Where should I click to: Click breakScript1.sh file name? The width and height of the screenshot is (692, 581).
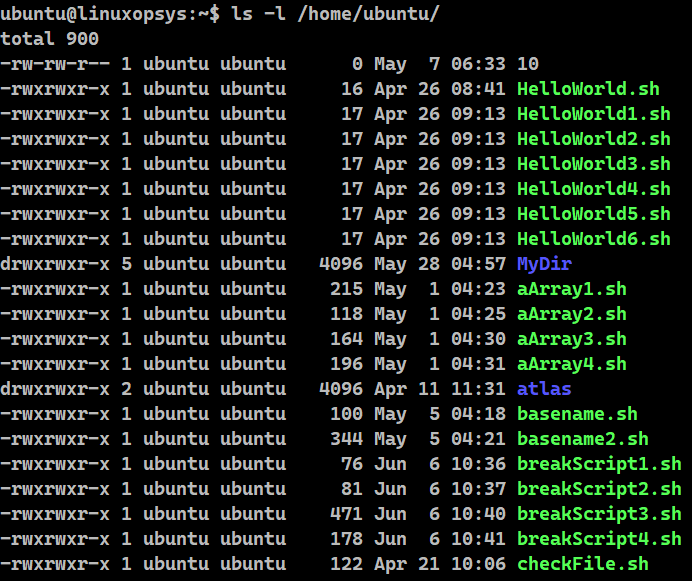[x=599, y=464]
